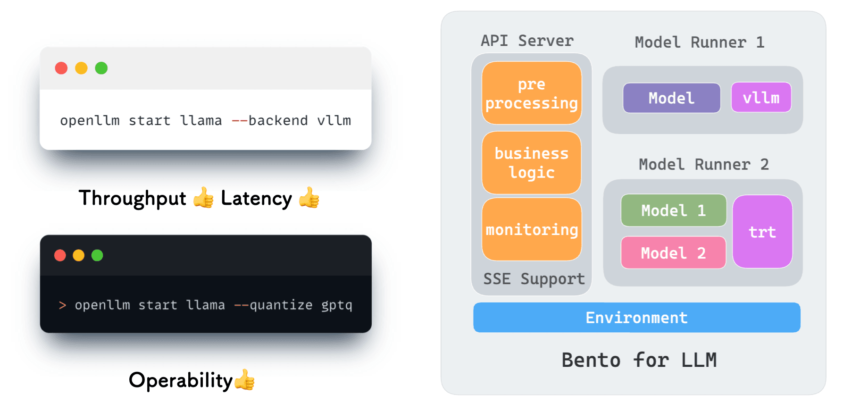Click the 'SSE Support' label
The image size is (868, 420).
534,279
